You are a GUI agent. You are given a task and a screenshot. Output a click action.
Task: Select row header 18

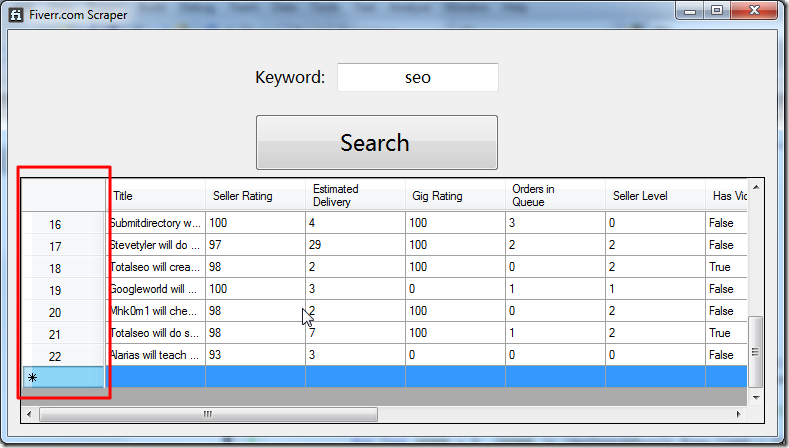pos(63,267)
